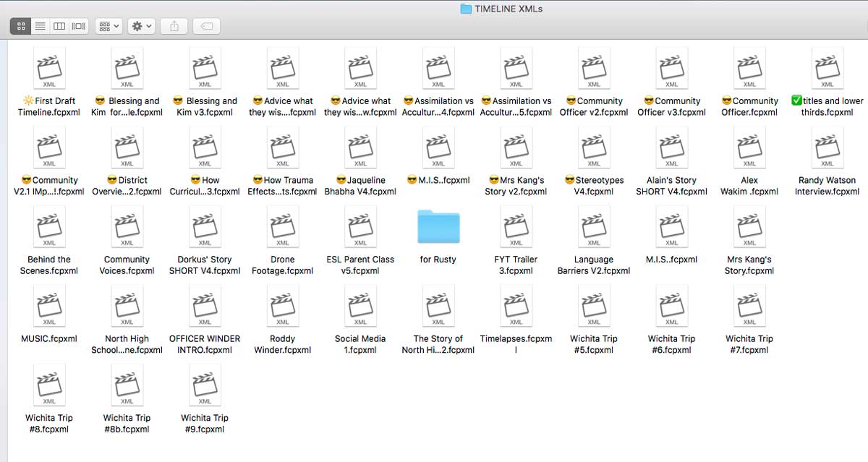Screen dimensions: 868x462
Task: Click the Share toolbar button
Action: click(x=174, y=26)
